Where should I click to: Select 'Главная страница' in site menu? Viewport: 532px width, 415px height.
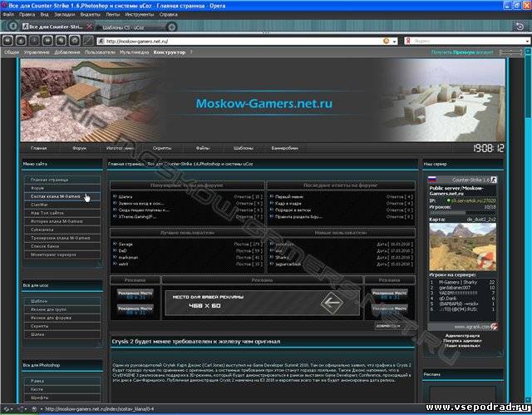[62, 180]
